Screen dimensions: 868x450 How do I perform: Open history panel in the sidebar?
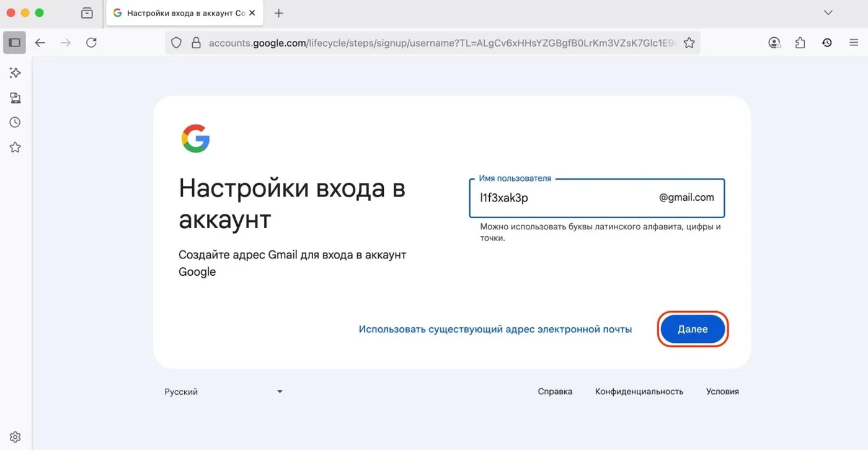(15, 123)
